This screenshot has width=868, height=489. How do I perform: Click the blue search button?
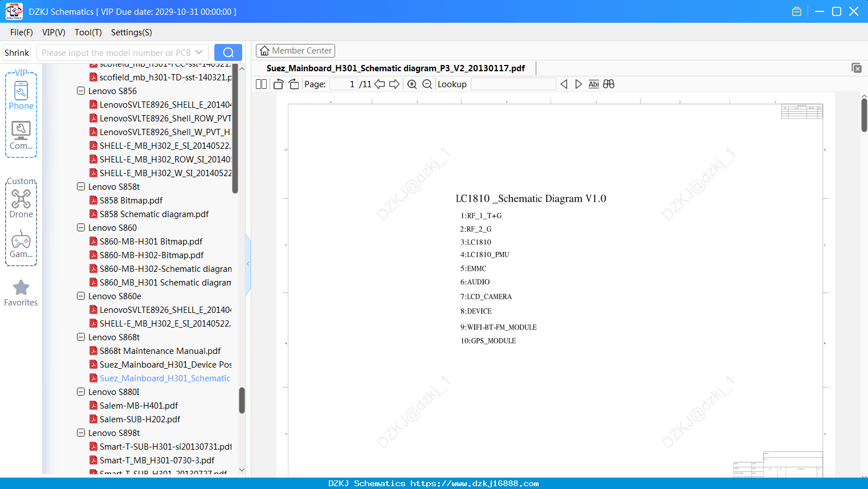tap(228, 52)
